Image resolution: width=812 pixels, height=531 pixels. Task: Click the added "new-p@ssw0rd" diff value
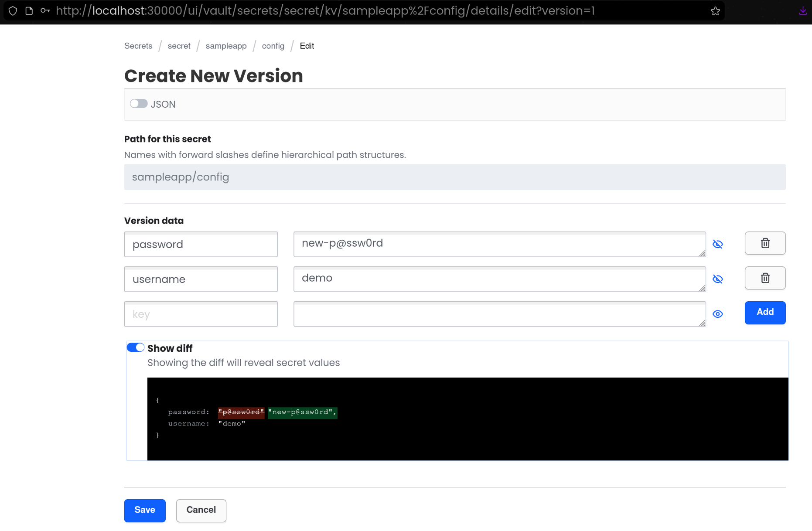[x=303, y=412]
